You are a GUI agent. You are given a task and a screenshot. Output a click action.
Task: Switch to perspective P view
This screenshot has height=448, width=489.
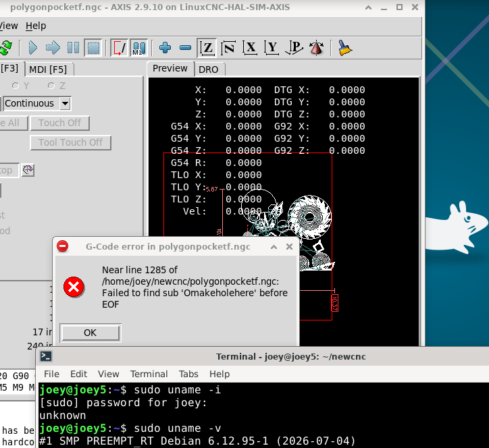pos(294,48)
